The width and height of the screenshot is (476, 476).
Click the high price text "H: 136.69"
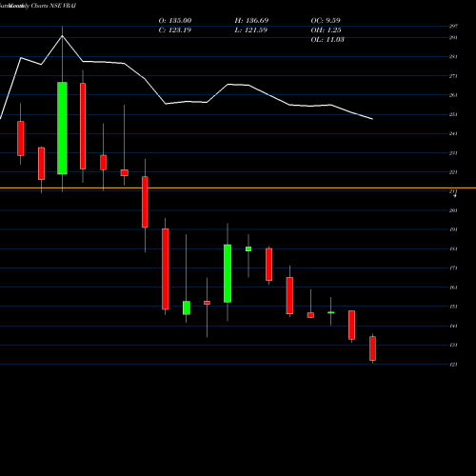(251, 21)
